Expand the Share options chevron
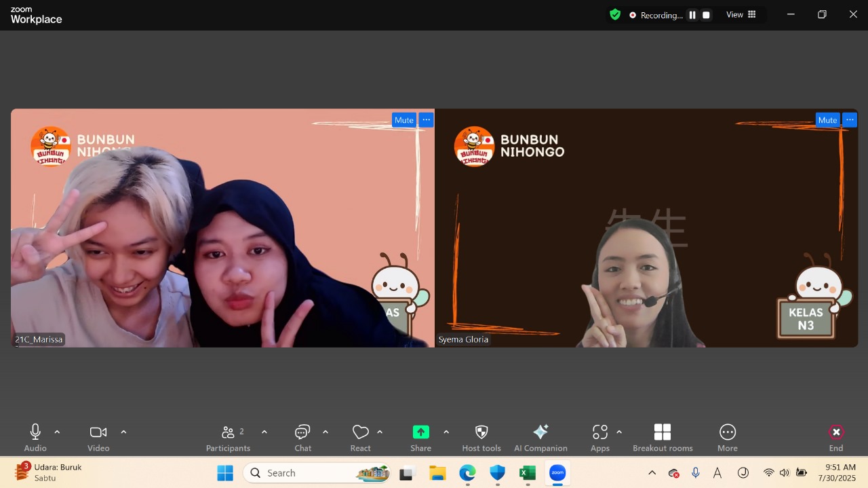The width and height of the screenshot is (868, 488). pyautogui.click(x=446, y=430)
